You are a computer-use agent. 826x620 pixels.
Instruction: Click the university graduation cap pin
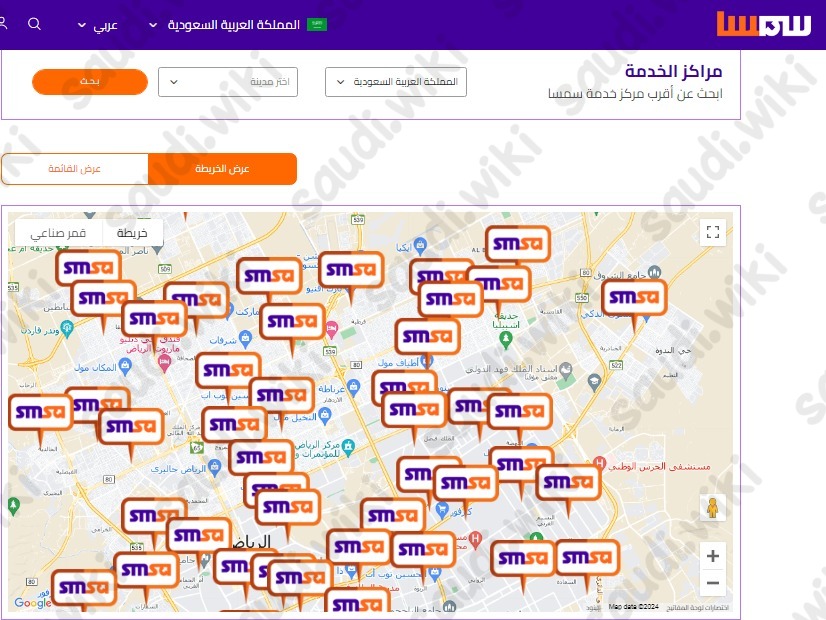click(594, 381)
